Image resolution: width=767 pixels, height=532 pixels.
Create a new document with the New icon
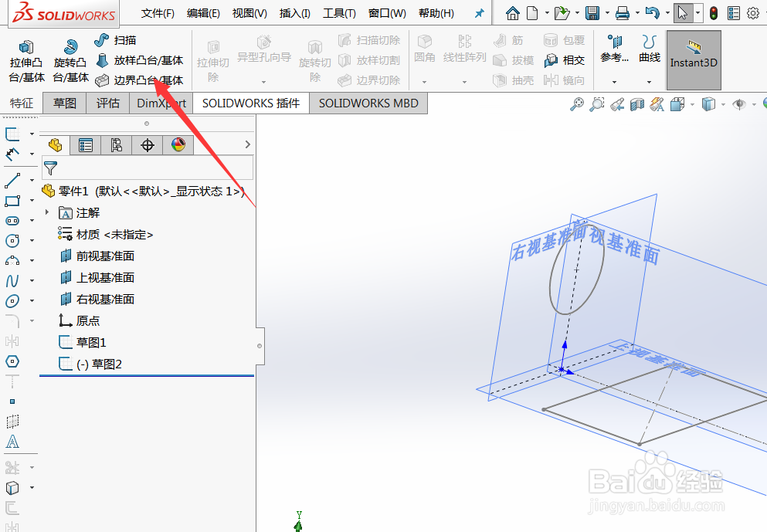coord(532,12)
